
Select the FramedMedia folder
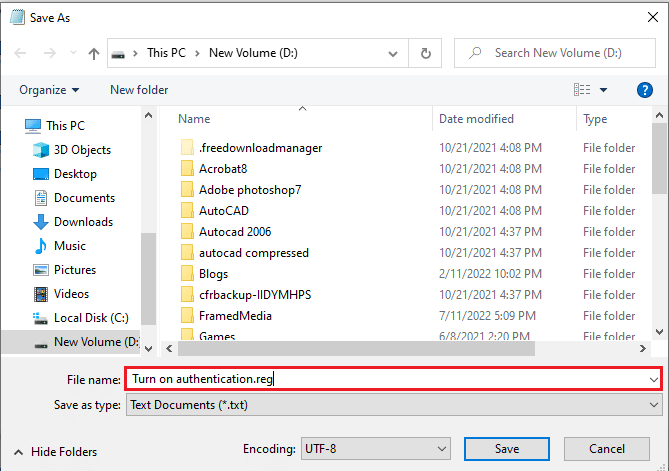point(235,316)
